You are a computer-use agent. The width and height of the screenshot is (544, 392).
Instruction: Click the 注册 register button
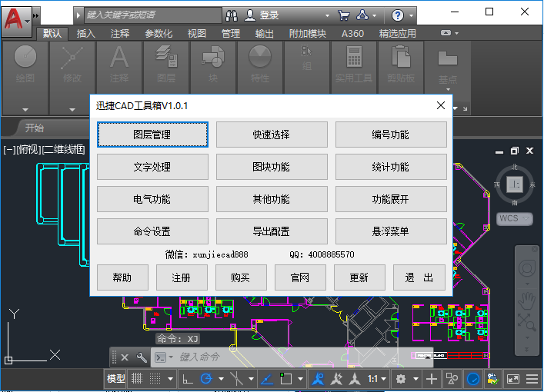click(182, 277)
